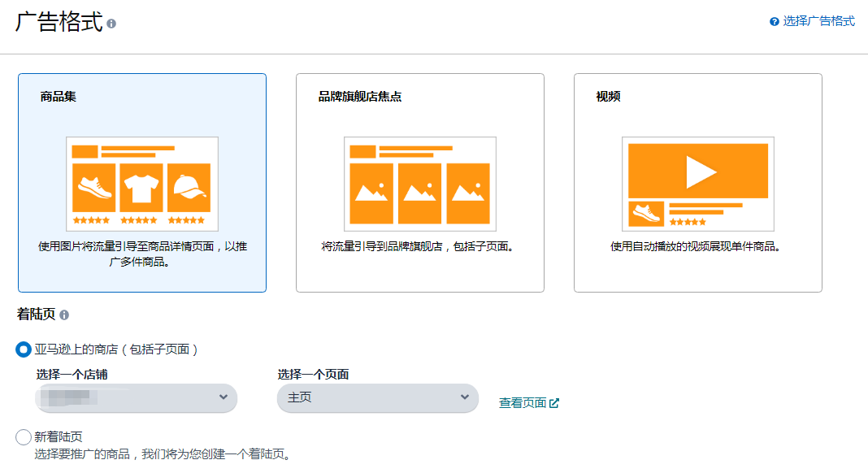Select the 新着陆页 radio option
This screenshot has height=473, width=868.
pos(23,436)
